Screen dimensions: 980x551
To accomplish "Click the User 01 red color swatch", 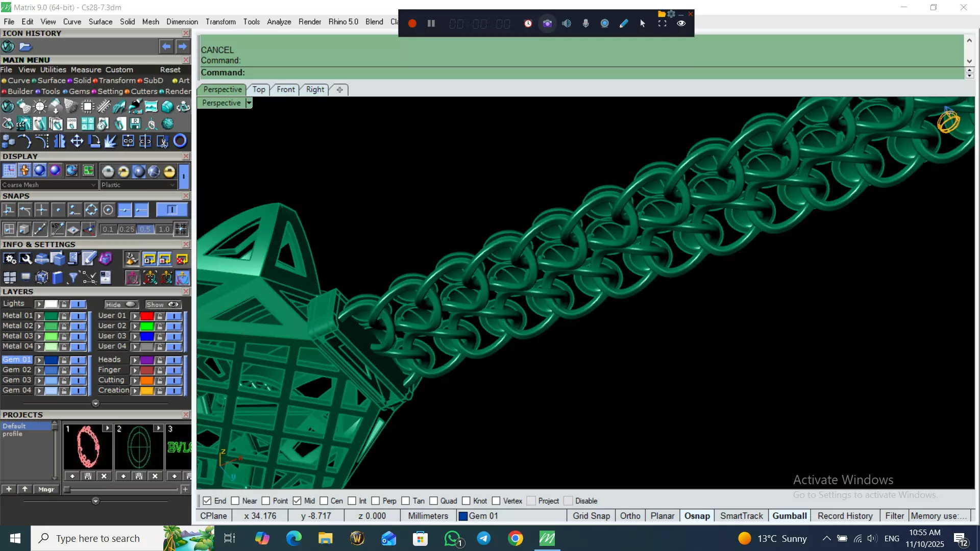I will pos(147,316).
